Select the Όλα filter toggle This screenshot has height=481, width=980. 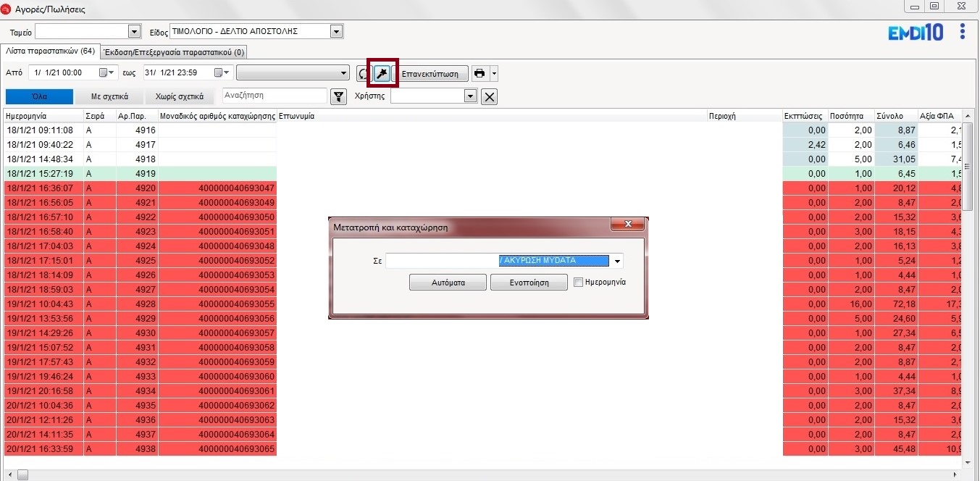(39, 97)
